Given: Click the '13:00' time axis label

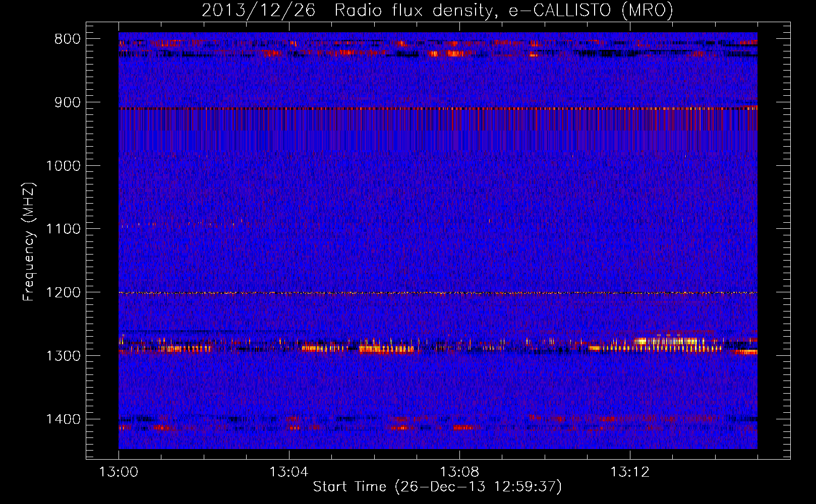Looking at the screenshot, I should [x=119, y=472].
